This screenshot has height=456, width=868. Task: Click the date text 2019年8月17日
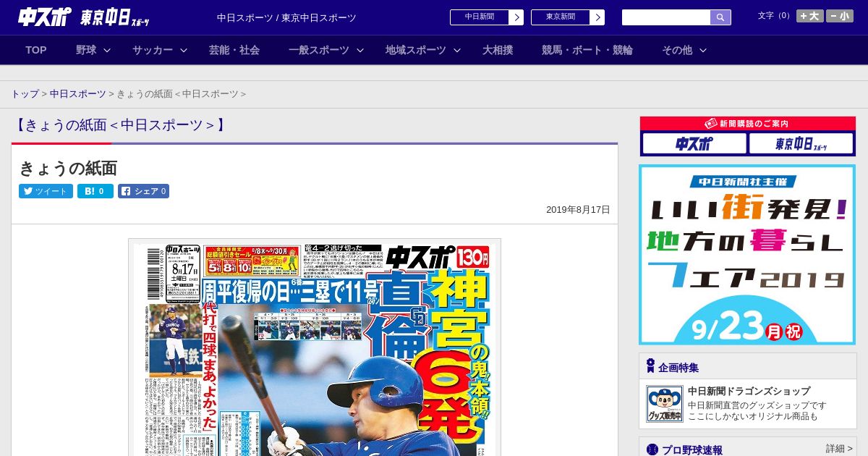(x=578, y=210)
